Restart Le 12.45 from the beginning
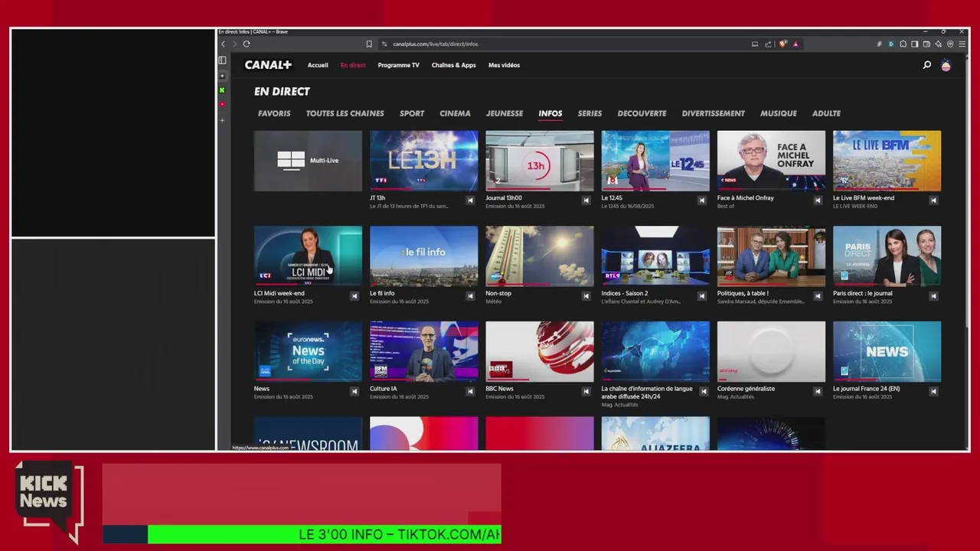Screen dimensions: 980x551 pos(701,201)
